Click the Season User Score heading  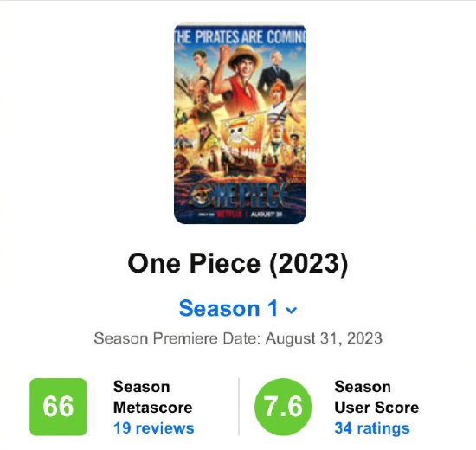pos(376,397)
